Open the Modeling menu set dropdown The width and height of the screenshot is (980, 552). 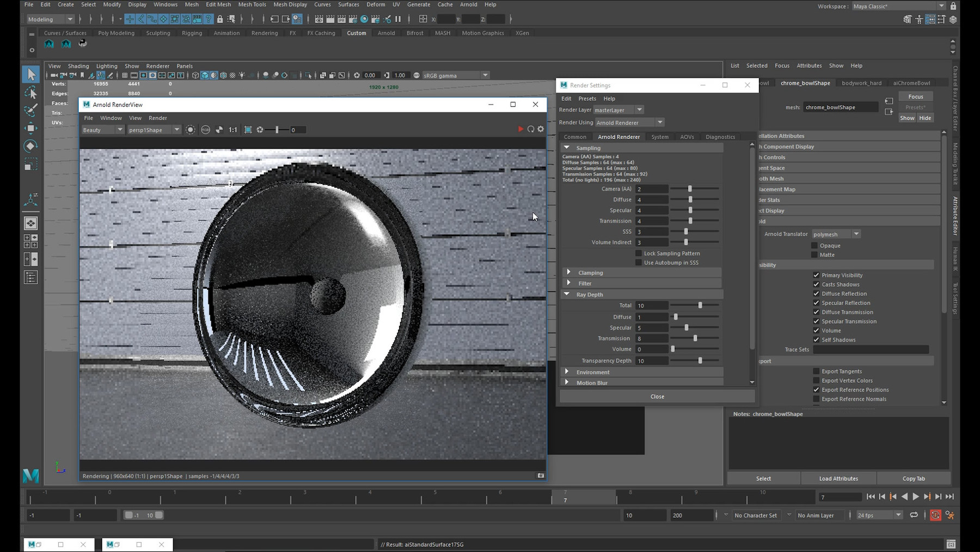click(x=50, y=19)
